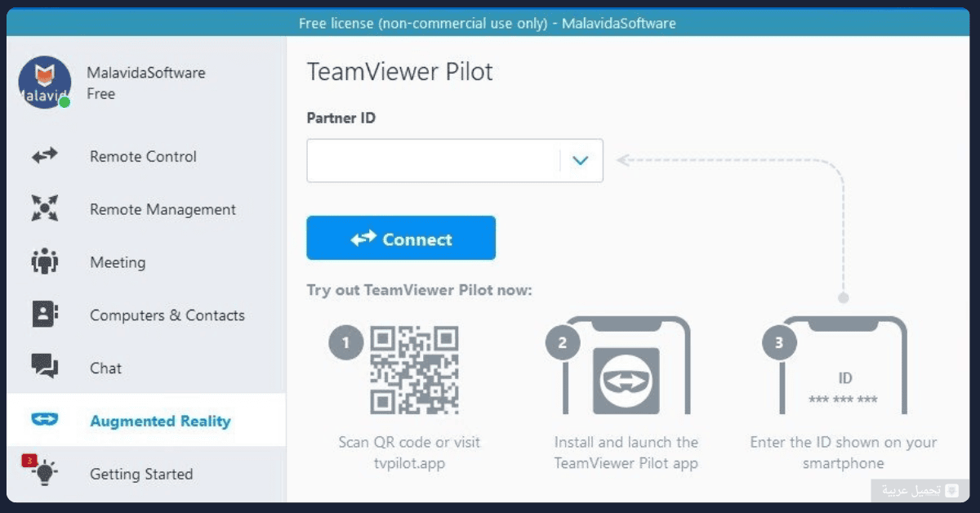Click the TeamViewer Pilot app icon
The image size is (980, 513).
(x=626, y=380)
